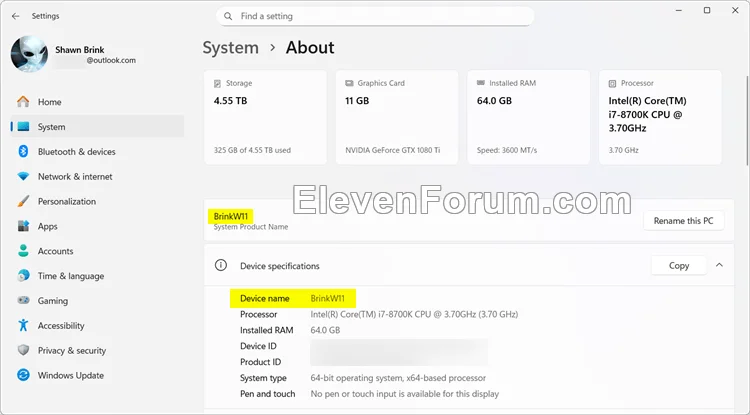Click the Processor card icon
Image resolution: width=750 pixels, height=415 pixels.
(612, 83)
